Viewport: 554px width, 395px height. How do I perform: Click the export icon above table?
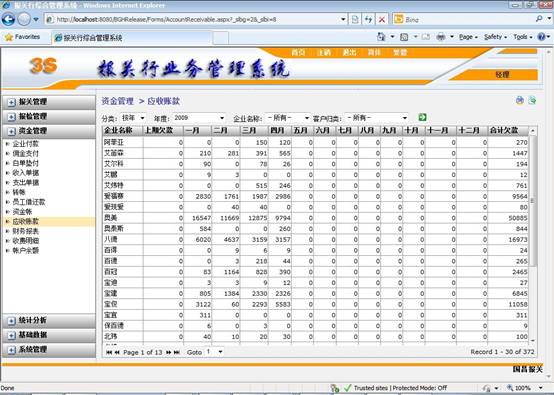[x=532, y=100]
